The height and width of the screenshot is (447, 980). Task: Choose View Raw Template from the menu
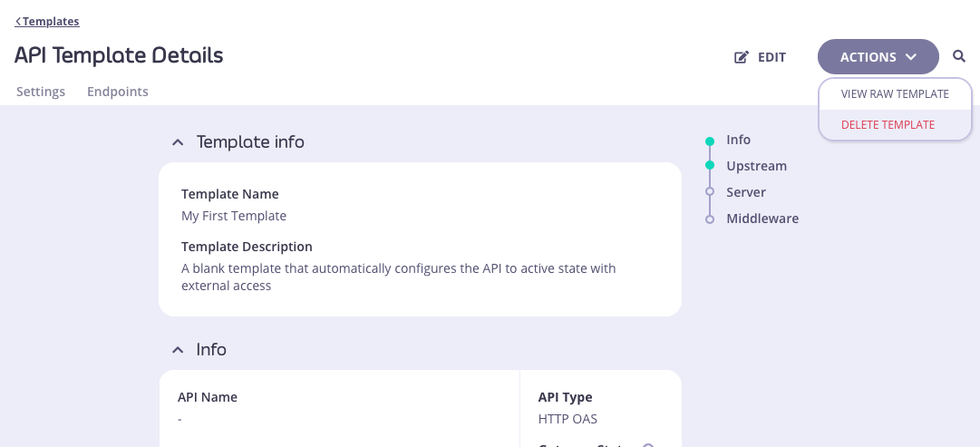(895, 94)
